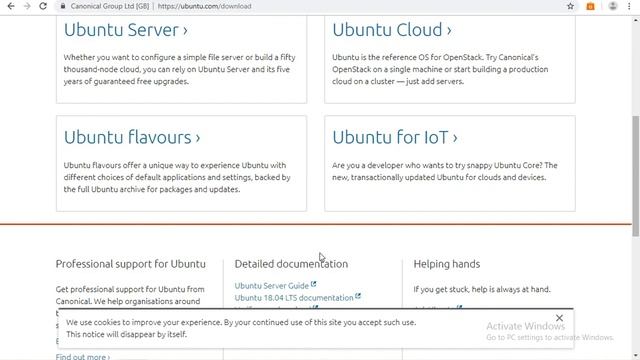Screen dimensions: 640x360
Task: Click the Ubuntu flavours description paragraph
Action: (x=177, y=177)
